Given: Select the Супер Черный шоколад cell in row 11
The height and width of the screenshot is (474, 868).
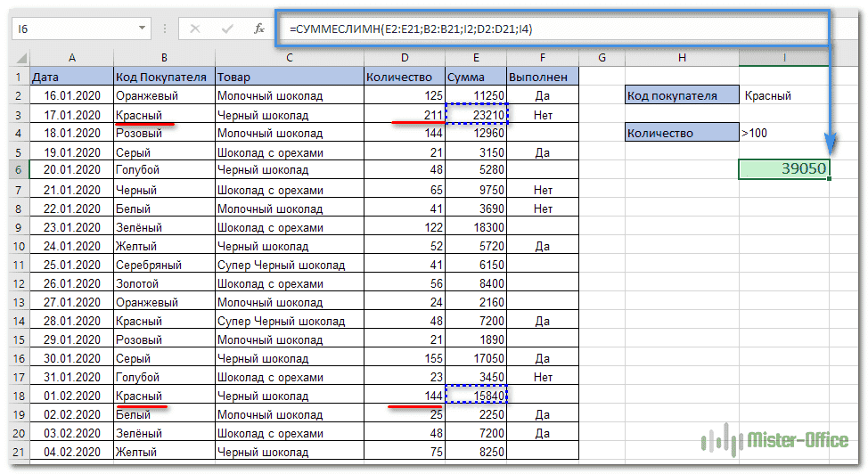Looking at the screenshot, I should point(289,265).
